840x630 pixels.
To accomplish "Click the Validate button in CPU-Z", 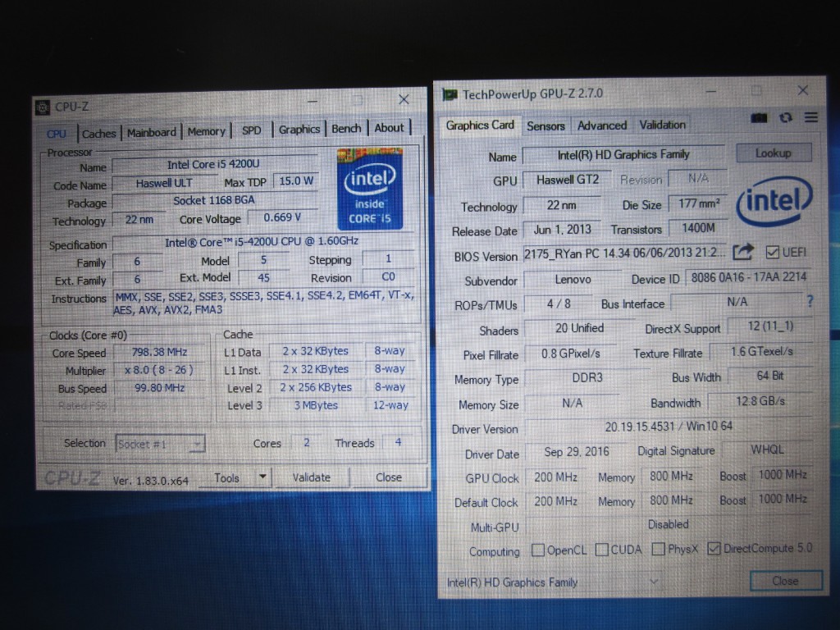I will pyautogui.click(x=312, y=477).
